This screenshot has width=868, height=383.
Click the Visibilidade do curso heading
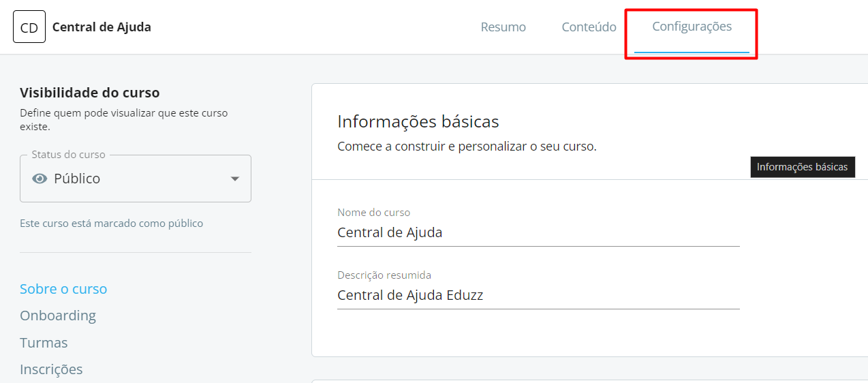[x=89, y=93]
